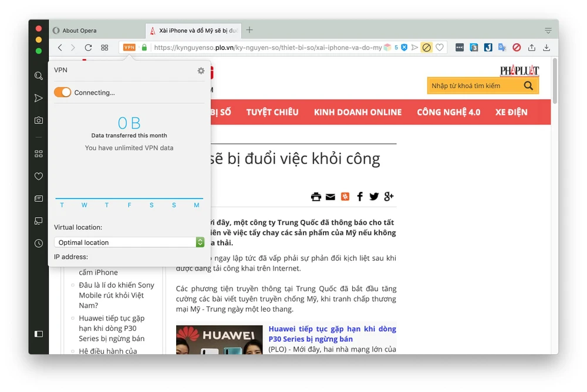Open History clock in the sidebar

39,243
